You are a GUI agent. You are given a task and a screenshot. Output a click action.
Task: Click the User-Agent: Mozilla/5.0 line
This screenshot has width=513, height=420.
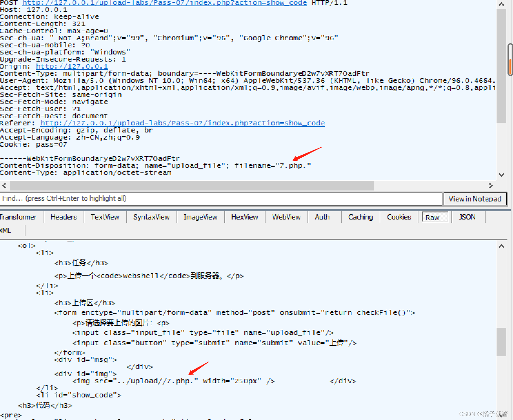(247, 81)
